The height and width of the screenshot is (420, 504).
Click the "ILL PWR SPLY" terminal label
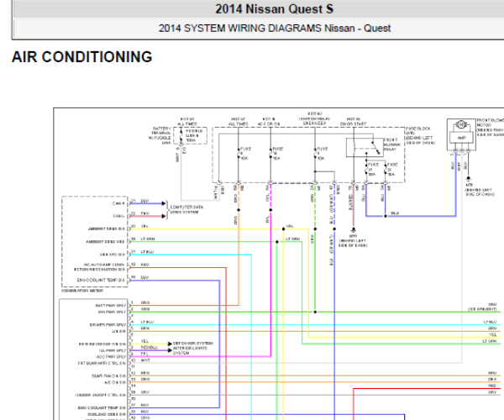click(x=113, y=350)
